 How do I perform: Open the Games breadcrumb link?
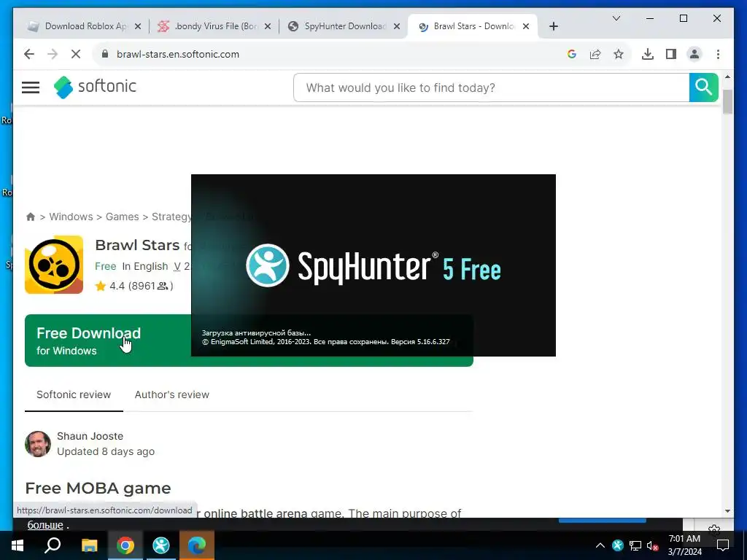(x=123, y=217)
